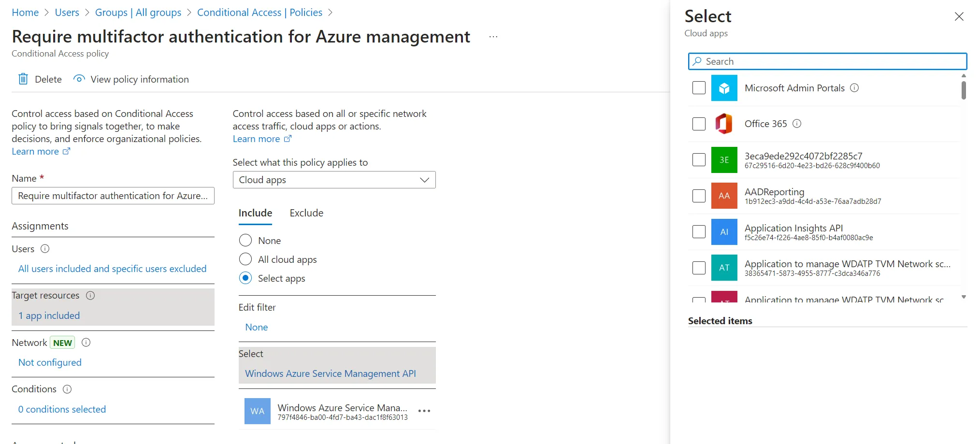Screen dimensions: 980x444
Task: Open Groups | All groups breadcrumb
Action: 138,13
